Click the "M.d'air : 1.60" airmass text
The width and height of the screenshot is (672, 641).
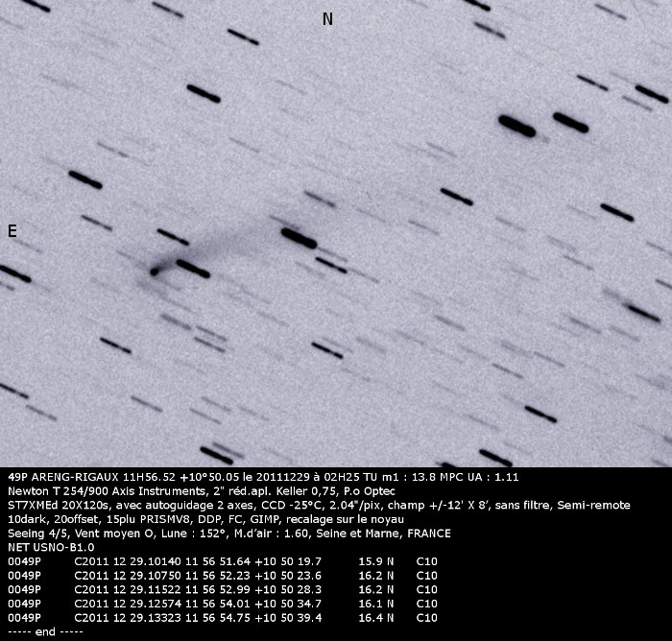[x=273, y=534]
